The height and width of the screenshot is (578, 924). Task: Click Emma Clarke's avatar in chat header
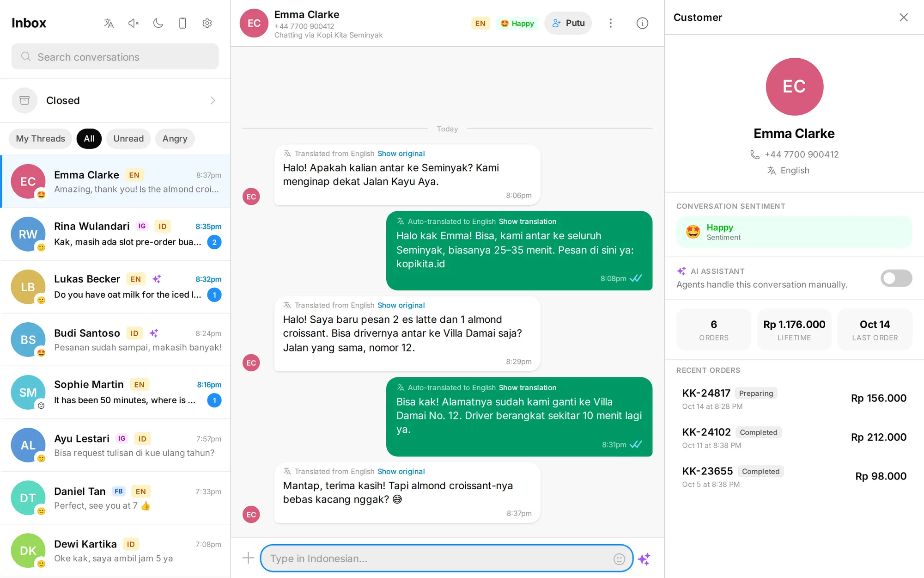[x=254, y=23]
